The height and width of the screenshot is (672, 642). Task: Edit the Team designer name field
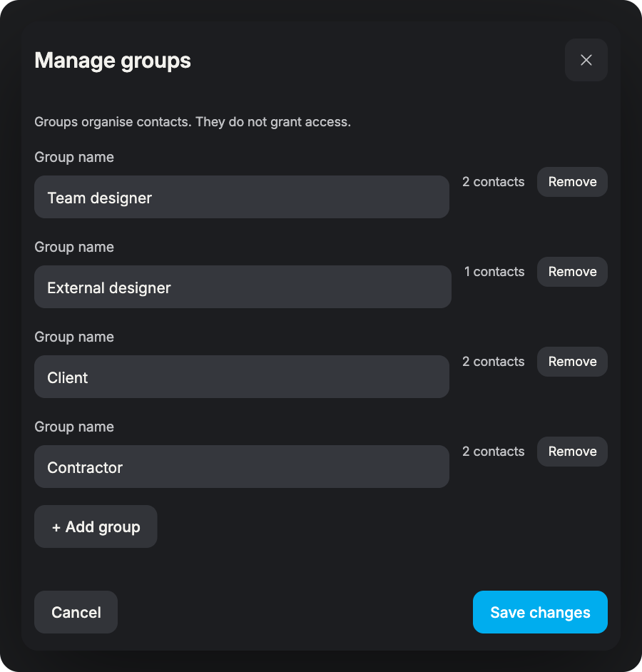(x=242, y=197)
